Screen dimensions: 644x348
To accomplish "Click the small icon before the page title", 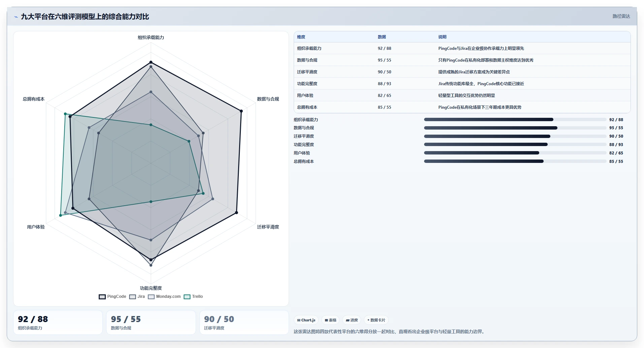I will point(16,17).
